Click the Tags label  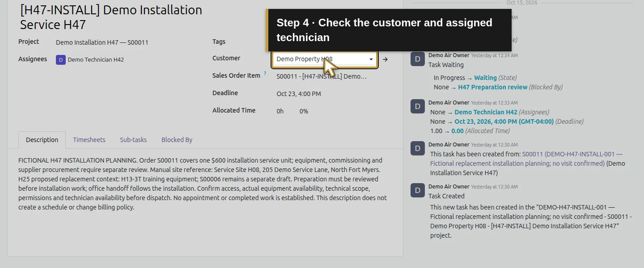click(x=219, y=42)
